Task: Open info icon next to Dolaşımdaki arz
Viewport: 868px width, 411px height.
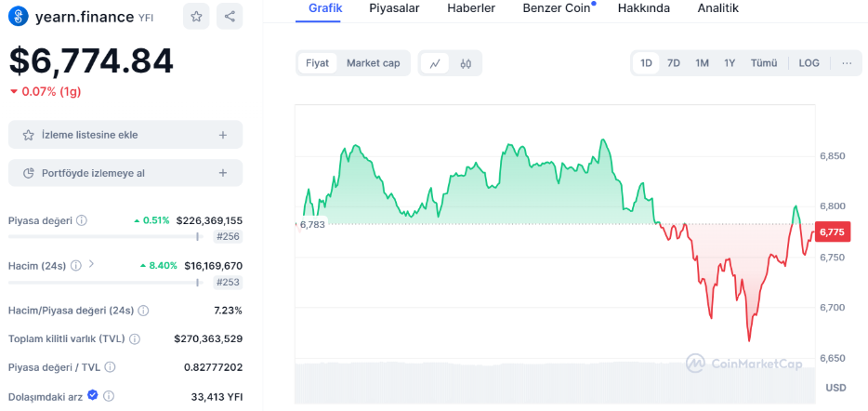Action: point(109,396)
